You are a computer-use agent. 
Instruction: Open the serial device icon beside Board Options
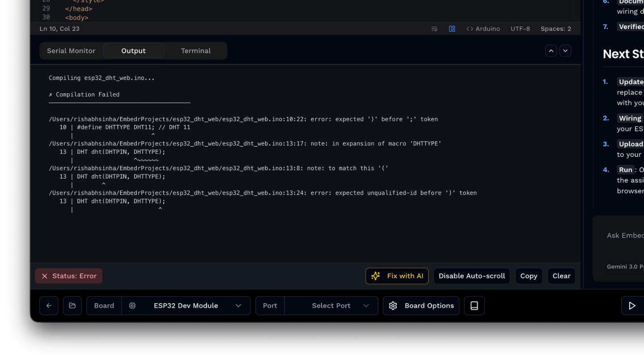pyautogui.click(x=474, y=305)
